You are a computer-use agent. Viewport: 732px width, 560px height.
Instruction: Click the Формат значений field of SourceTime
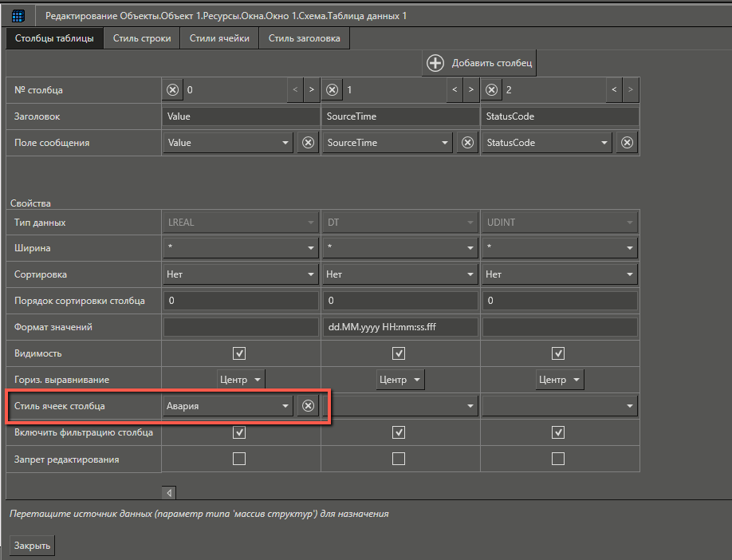pos(399,327)
